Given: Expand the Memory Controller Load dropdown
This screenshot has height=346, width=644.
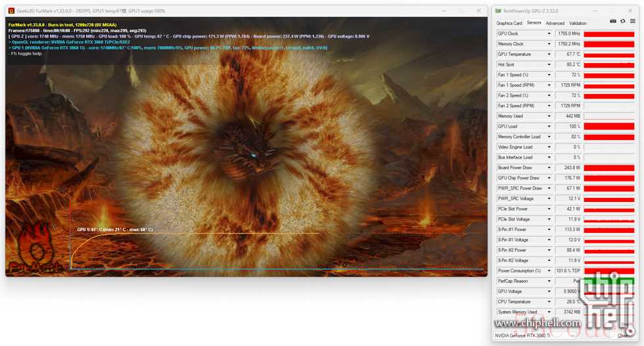Looking at the screenshot, I should (x=549, y=137).
